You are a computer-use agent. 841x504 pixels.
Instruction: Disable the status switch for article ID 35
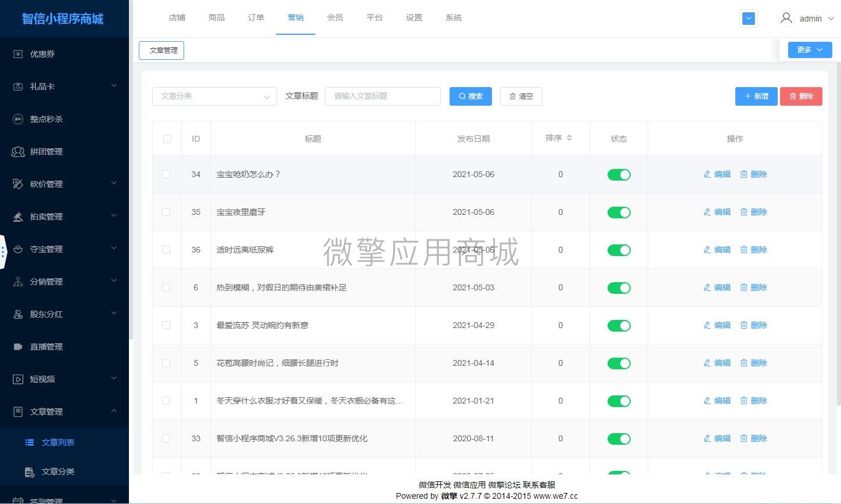(619, 213)
